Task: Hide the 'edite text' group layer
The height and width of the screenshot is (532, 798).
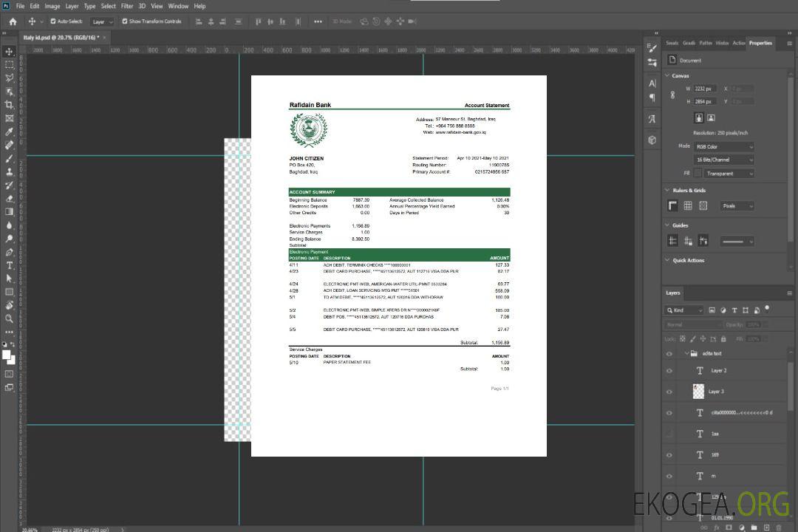Action: [x=669, y=354]
